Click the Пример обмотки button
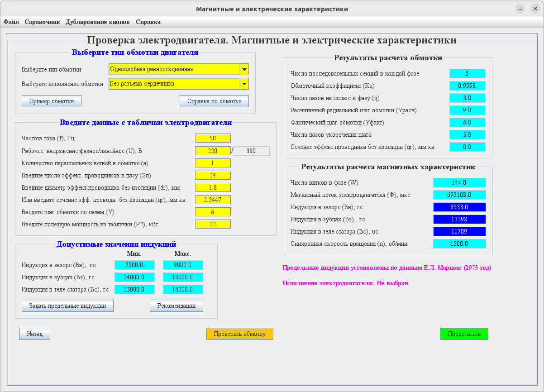Viewport: 544px width, 392px height. [52, 101]
